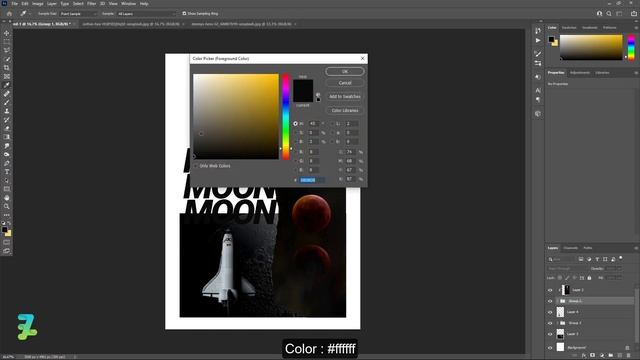
Task: Hide Layer 4 visibility eye
Action: point(550,312)
